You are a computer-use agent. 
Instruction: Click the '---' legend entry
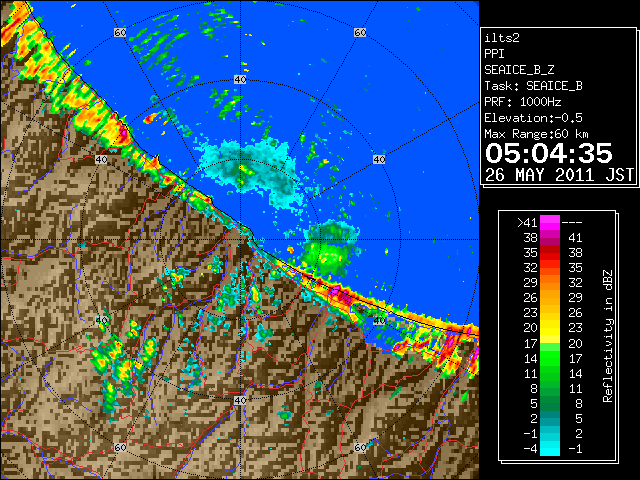[572, 222]
